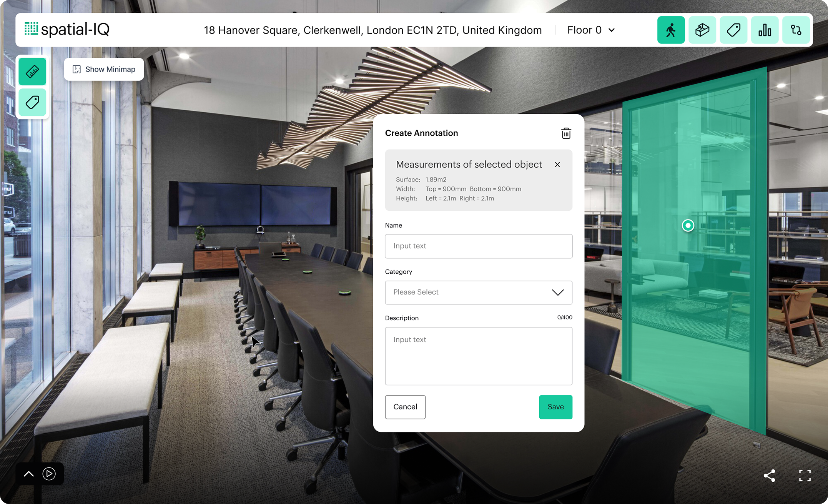Select the annotation tag tool in sidebar
The image size is (828, 504).
coord(32,102)
